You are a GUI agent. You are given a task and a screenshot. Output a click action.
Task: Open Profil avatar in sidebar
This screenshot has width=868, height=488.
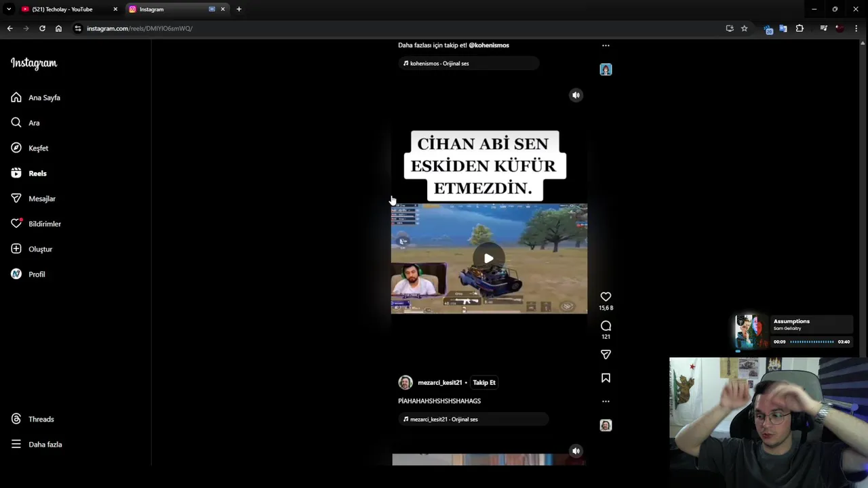click(x=16, y=274)
